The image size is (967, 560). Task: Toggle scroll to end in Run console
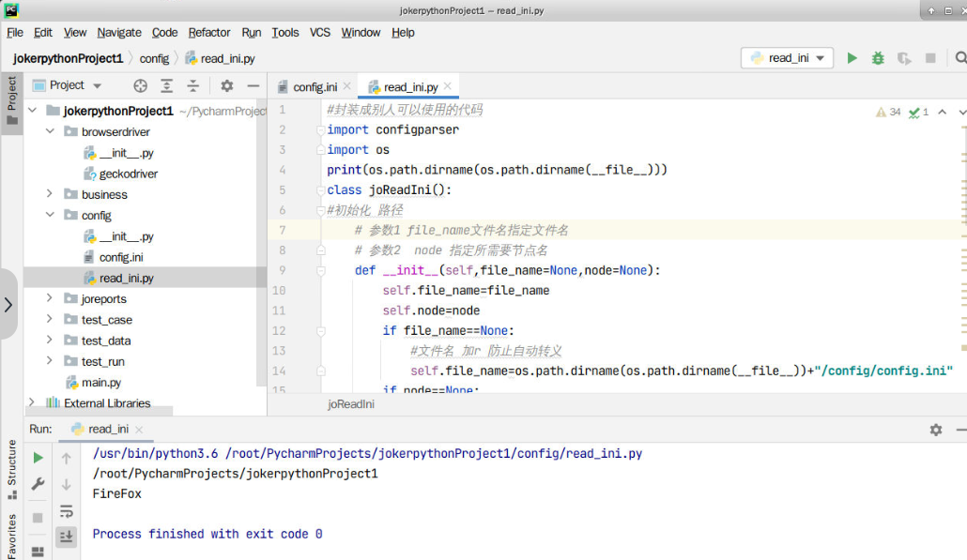pyautogui.click(x=67, y=537)
